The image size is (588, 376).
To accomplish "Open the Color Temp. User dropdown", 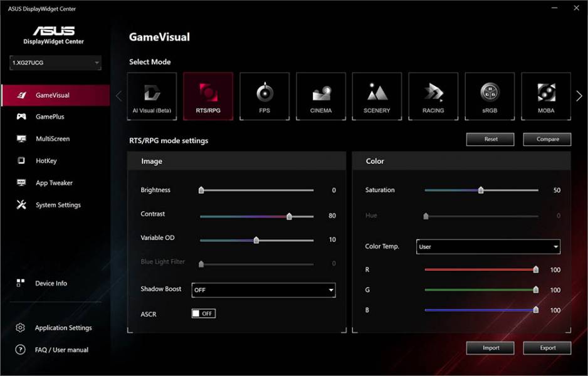I will (488, 247).
